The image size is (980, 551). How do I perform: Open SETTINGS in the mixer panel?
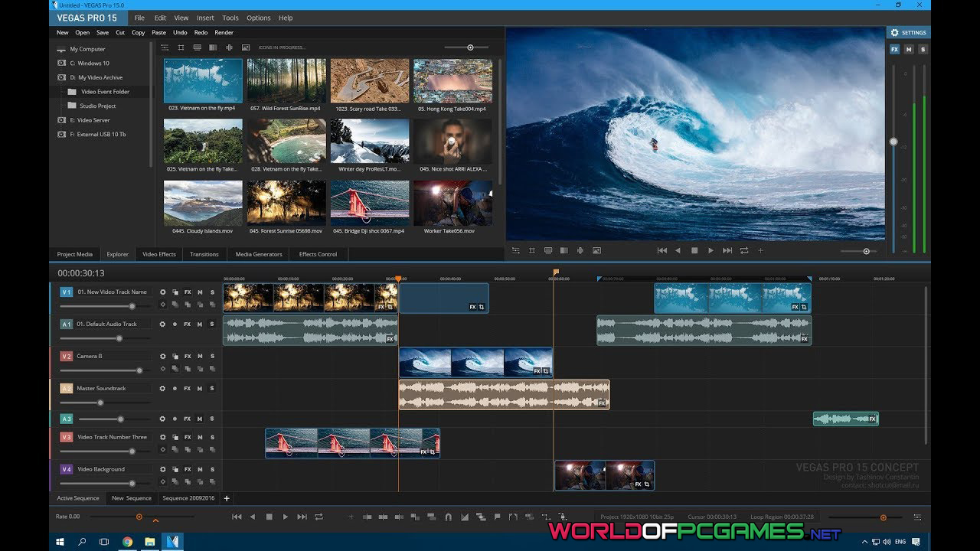(x=907, y=33)
